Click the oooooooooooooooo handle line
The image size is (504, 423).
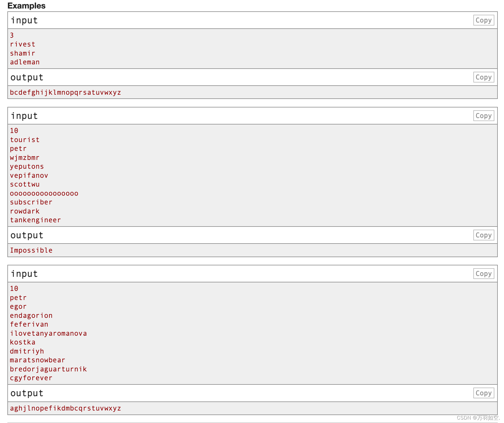click(x=44, y=193)
